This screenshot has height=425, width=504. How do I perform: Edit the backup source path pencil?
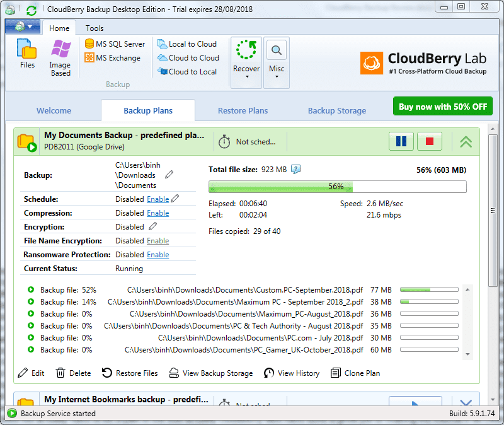coord(169,175)
